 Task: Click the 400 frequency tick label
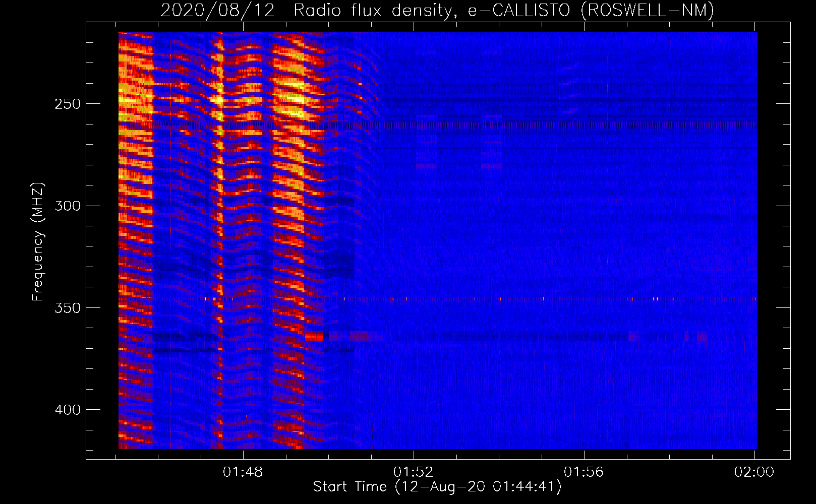pyautogui.click(x=68, y=410)
